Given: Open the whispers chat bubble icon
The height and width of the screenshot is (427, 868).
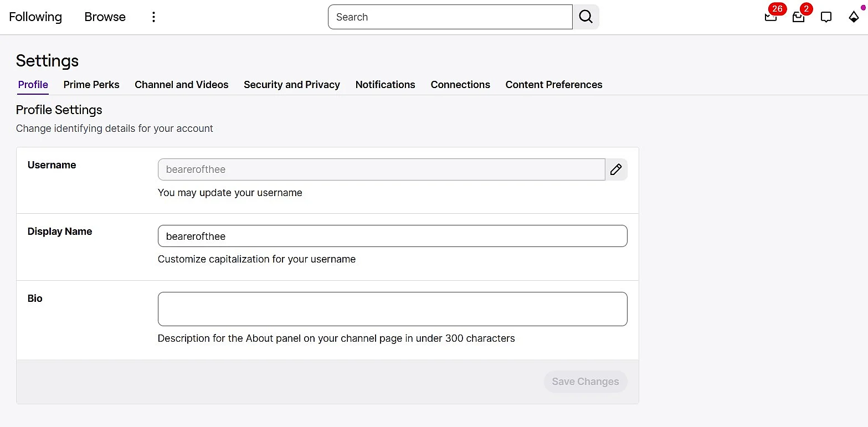Looking at the screenshot, I should coord(826,17).
